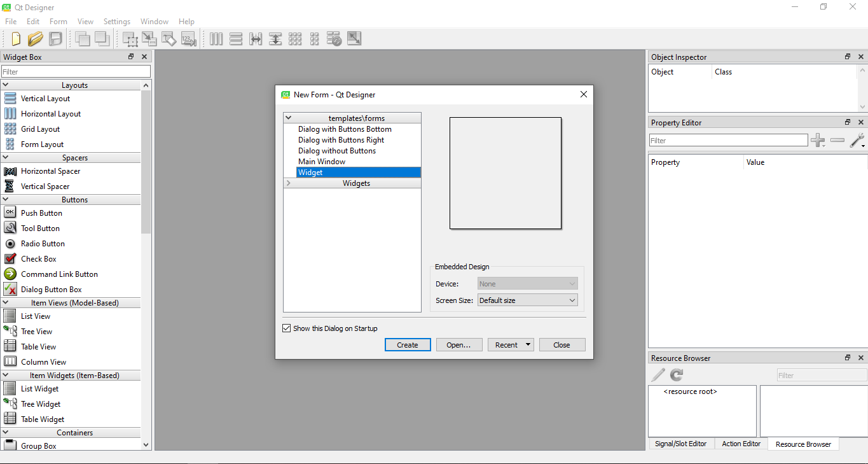The image size is (868, 464).
Task: Click the Send to Back toolbar icon
Action: click(x=83, y=39)
